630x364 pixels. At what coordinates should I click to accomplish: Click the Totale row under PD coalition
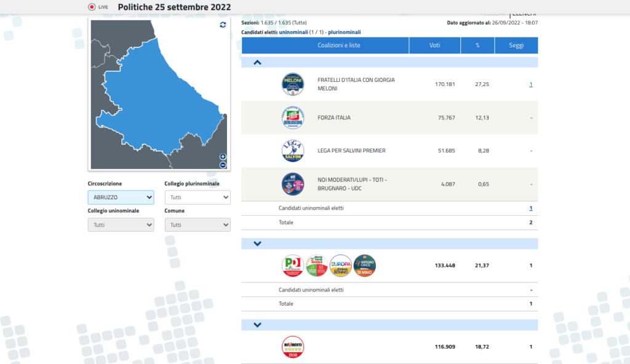(389, 304)
